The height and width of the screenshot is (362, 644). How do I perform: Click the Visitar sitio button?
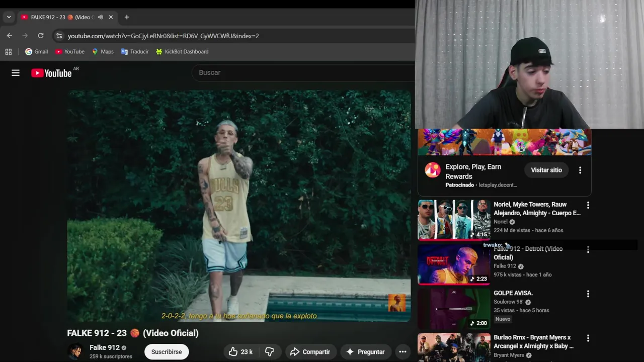(546, 170)
